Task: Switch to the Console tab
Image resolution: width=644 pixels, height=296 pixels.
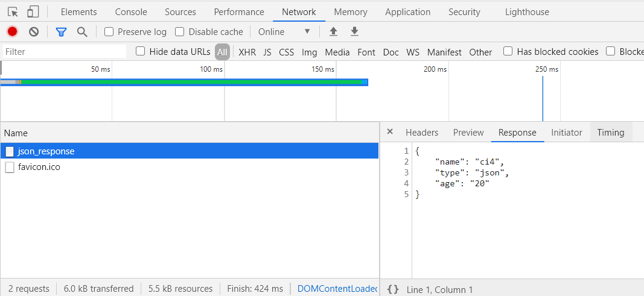Action: tap(131, 12)
